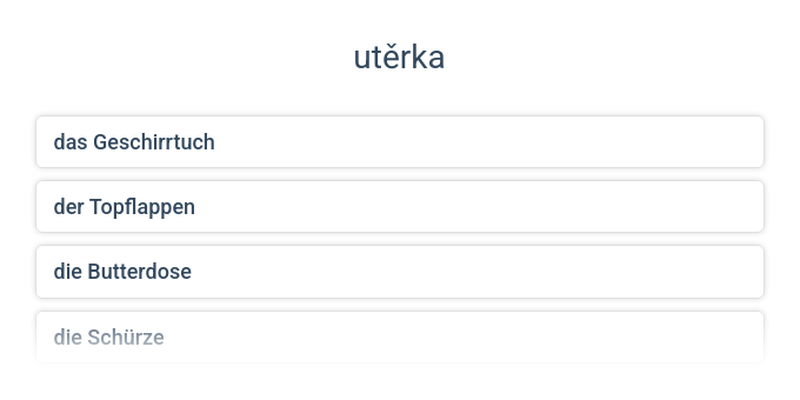Pick the 'die Butterdose' option
This screenshot has height=400, width=800.
pos(400,271)
